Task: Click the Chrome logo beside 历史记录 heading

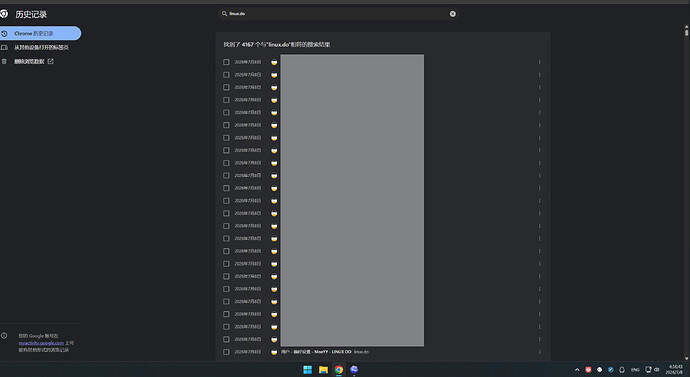Action: (x=4, y=14)
